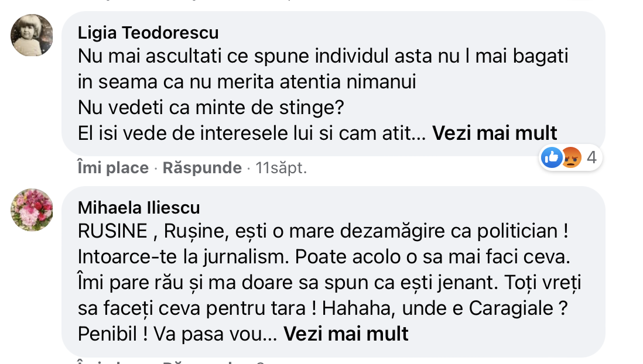643x364 pixels.
Task: Open Ligia Teodorescu's profile picture
Action: 32,35
